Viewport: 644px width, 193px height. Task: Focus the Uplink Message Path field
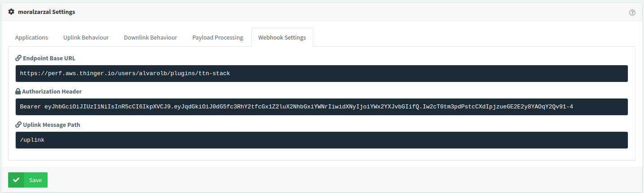[321, 140]
